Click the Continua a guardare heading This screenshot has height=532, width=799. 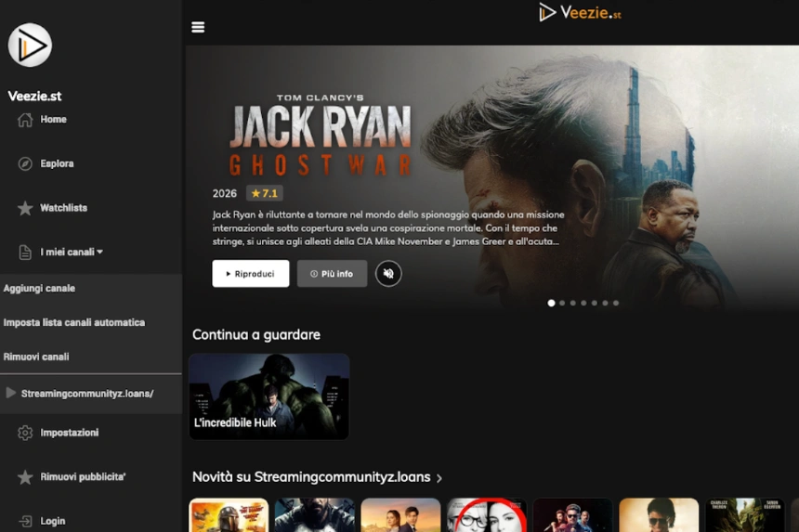tap(256, 334)
